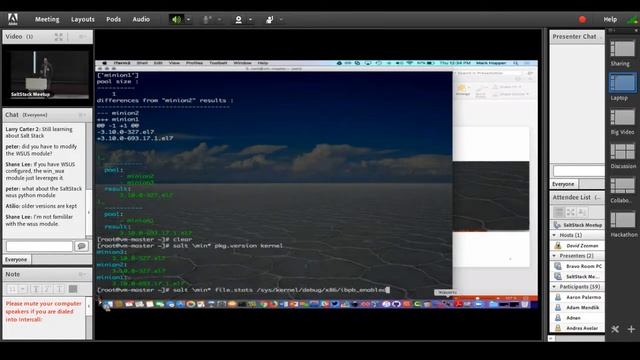Open the Pods menu
640x360 pixels.
click(113, 19)
